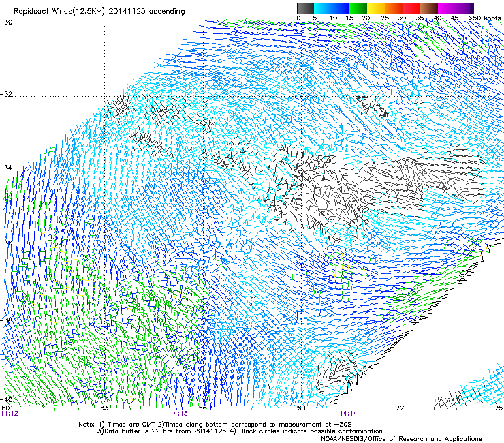Click the brown 35-40 knots color swatch
504x443 pixels.
point(429,8)
